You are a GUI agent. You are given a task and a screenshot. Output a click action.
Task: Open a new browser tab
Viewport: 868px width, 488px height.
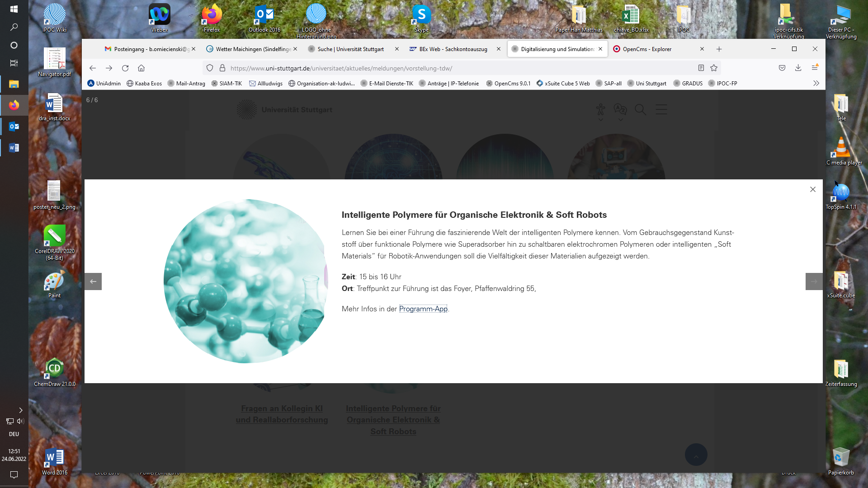[719, 49]
